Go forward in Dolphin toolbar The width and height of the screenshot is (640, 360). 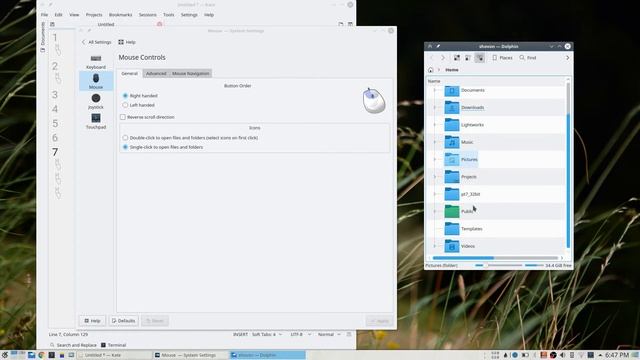coord(443,58)
